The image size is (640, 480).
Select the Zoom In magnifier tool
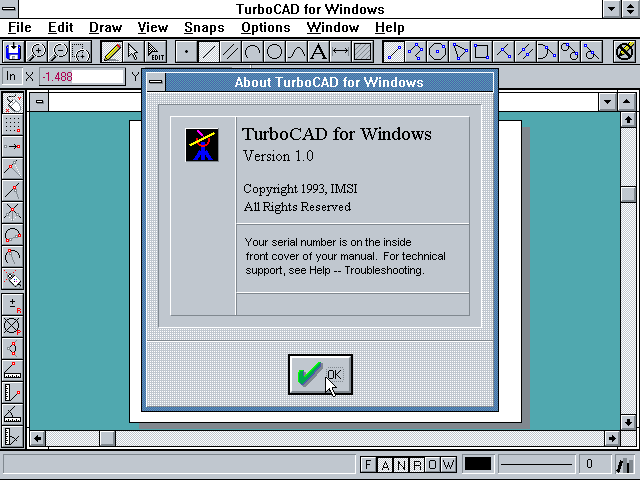pyautogui.click(x=37, y=52)
